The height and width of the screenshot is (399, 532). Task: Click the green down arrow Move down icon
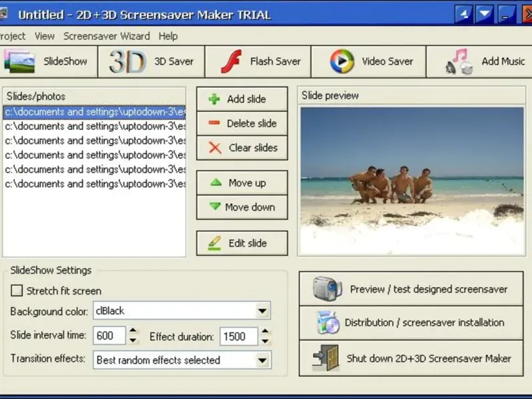pos(215,206)
